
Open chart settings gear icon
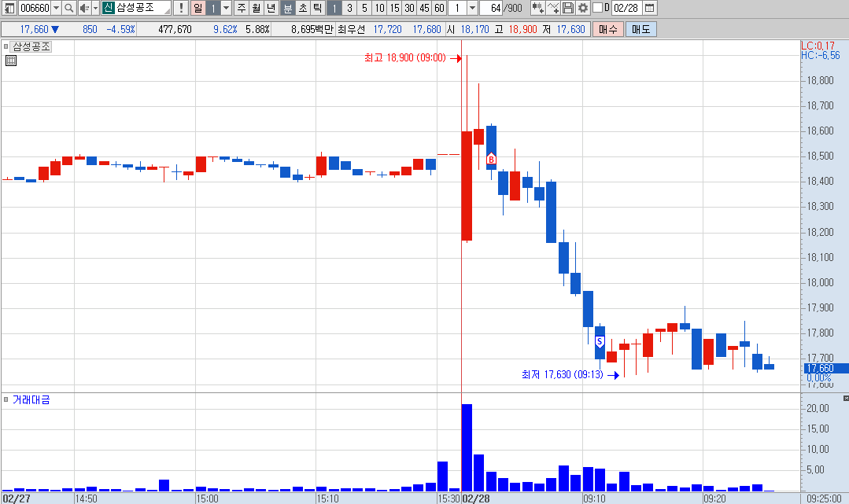click(582, 8)
